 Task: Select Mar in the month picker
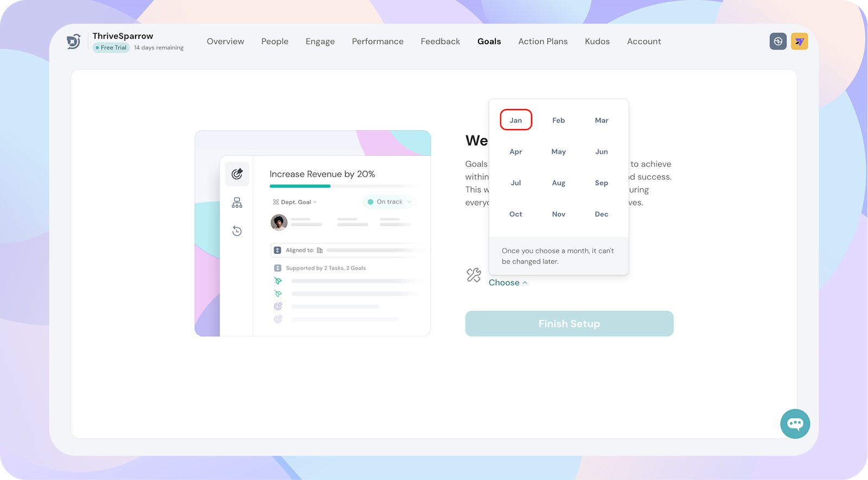click(x=602, y=120)
